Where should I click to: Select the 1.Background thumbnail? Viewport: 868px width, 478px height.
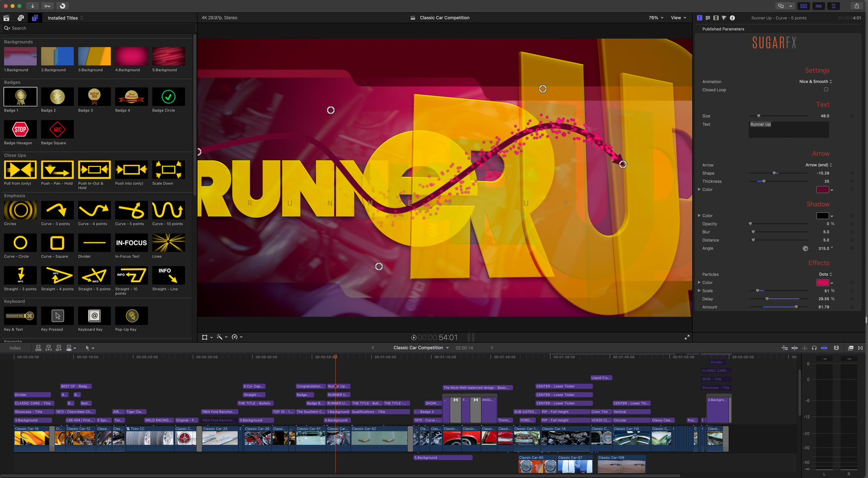point(21,56)
